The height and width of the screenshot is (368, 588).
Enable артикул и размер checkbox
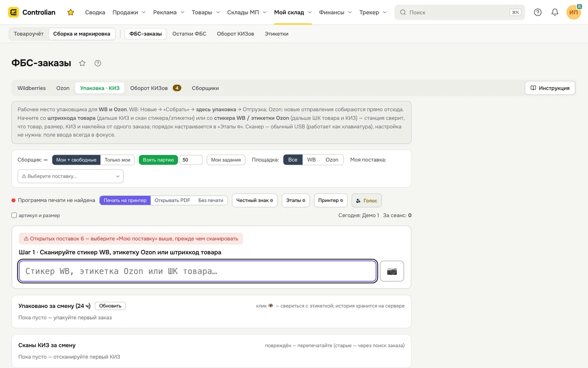14,216
